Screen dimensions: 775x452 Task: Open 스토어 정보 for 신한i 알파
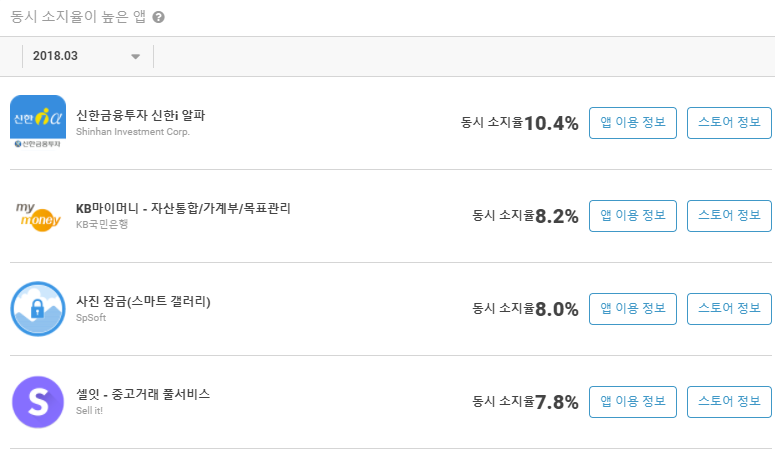[x=729, y=123]
